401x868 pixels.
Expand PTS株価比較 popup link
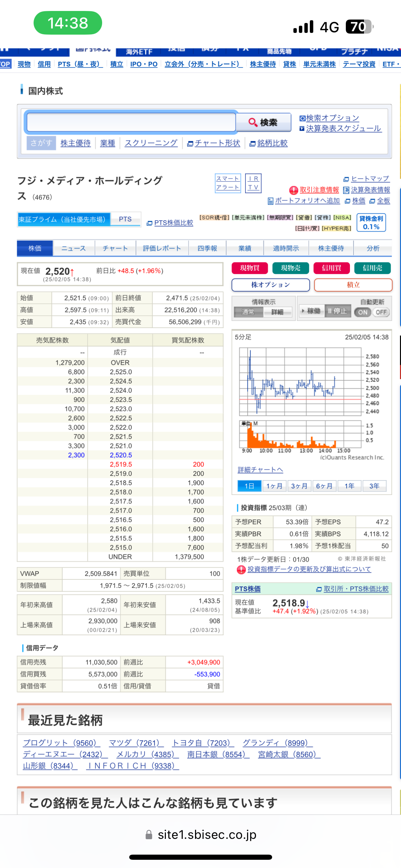pyautogui.click(x=170, y=223)
